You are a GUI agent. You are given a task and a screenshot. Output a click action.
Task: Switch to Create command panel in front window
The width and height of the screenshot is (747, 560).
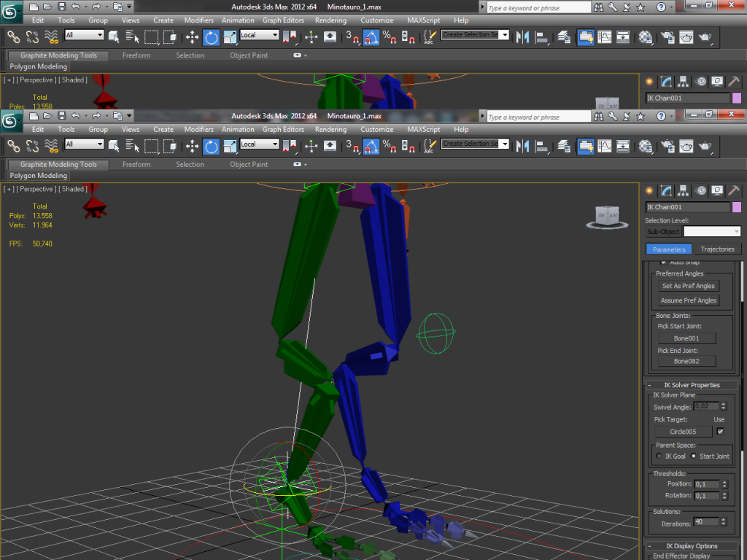pyautogui.click(x=649, y=191)
